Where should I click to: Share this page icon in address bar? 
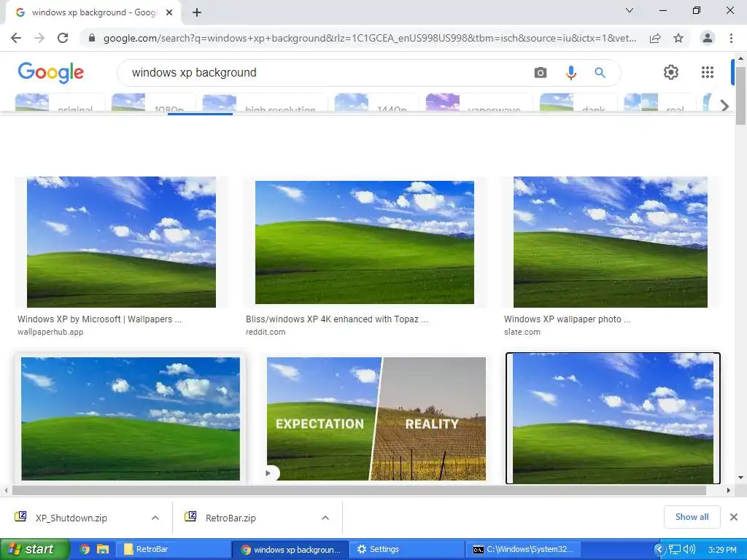pos(655,38)
